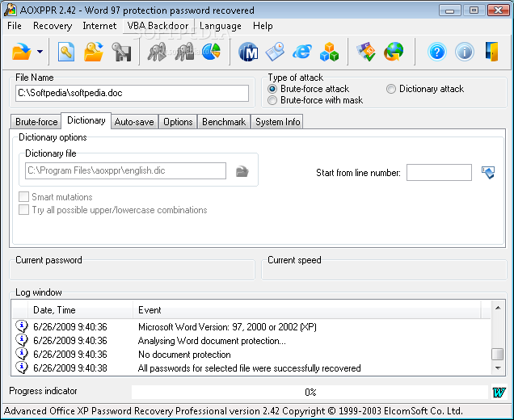Switch to the Benchmark tab
The height and width of the screenshot is (420, 514).
pos(224,122)
